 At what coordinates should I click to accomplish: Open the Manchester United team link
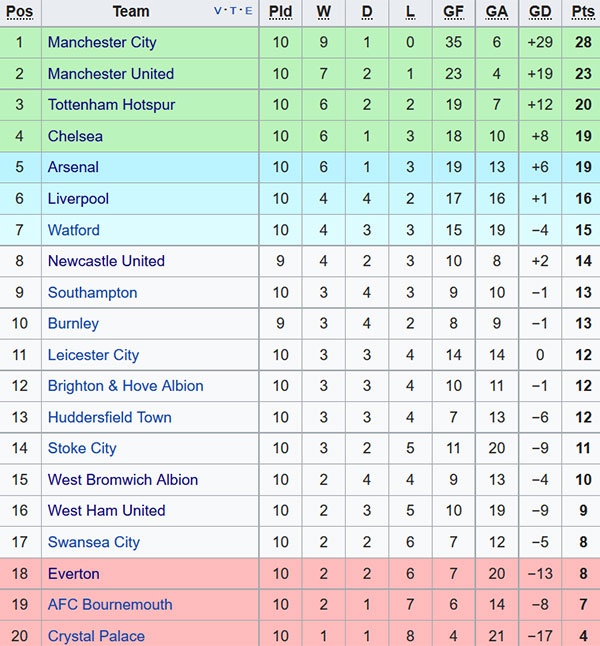[x=110, y=74]
